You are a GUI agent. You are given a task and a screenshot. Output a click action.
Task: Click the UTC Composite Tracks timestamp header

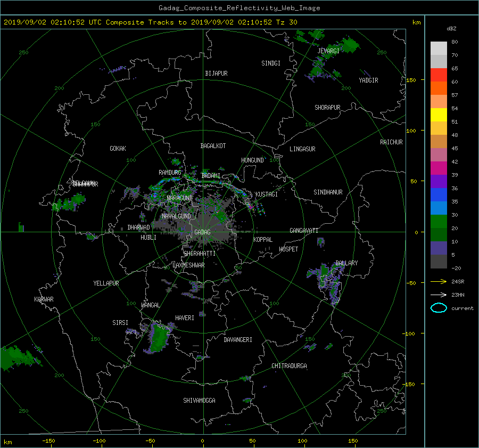pos(150,22)
